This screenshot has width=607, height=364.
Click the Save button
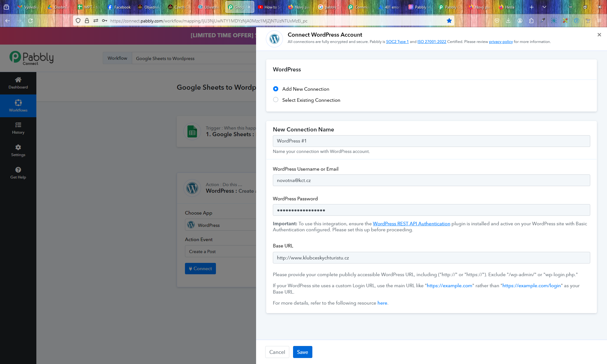303,352
